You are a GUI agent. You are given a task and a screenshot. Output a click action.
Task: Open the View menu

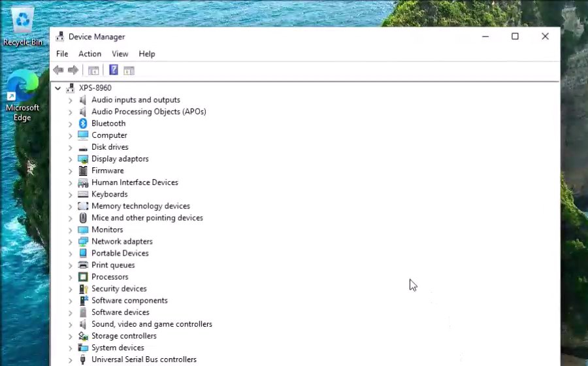click(120, 54)
